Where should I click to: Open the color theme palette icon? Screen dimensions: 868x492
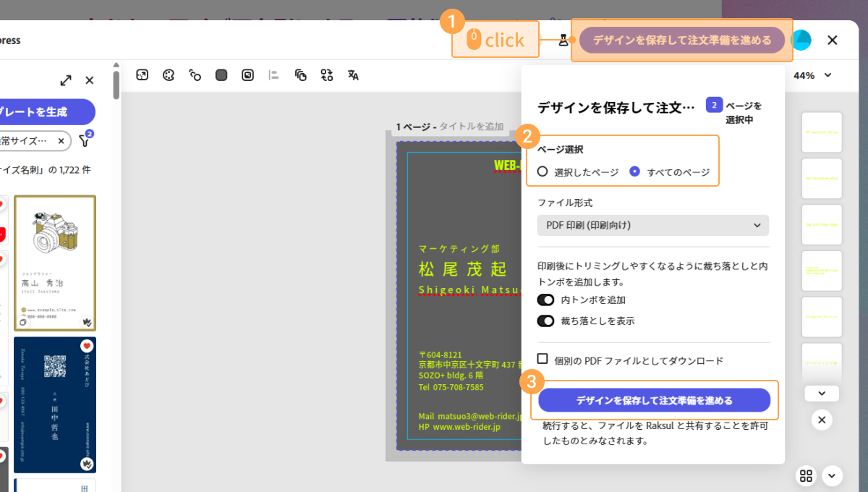click(x=169, y=75)
